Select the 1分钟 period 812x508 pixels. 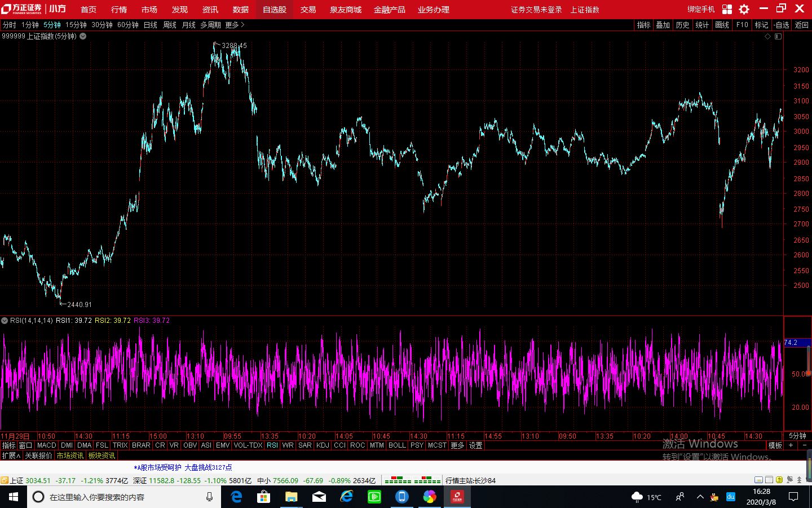pyautogui.click(x=30, y=25)
